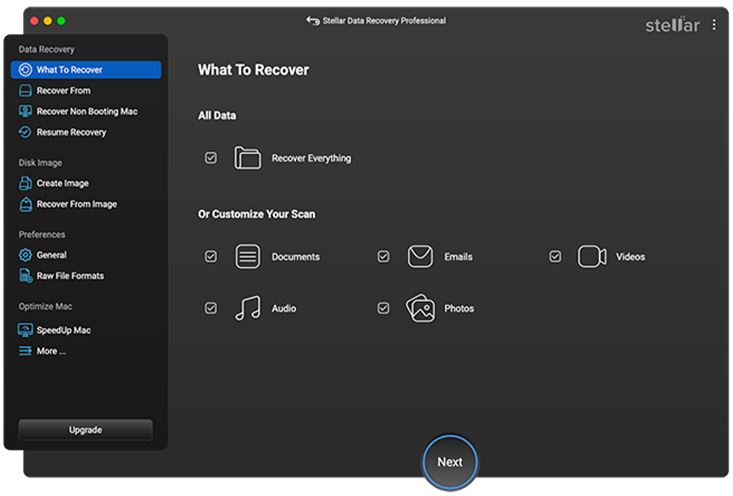This screenshot has height=496, width=733.
Task: Click the Documents file type icon
Action: coord(247,257)
